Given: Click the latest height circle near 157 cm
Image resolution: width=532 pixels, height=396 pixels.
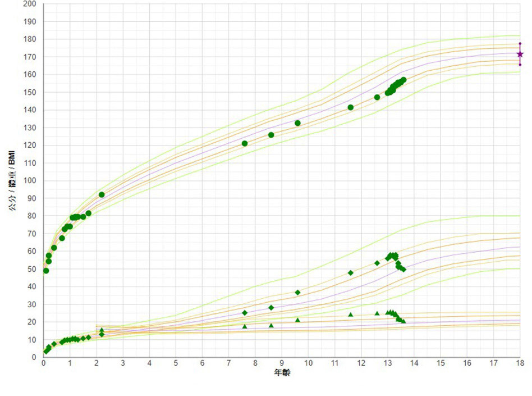Looking at the screenshot, I should point(403,80).
